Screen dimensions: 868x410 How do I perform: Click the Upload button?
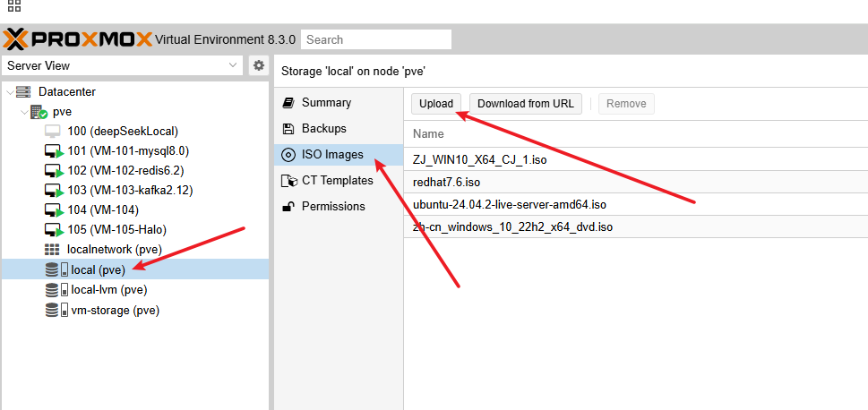(436, 104)
